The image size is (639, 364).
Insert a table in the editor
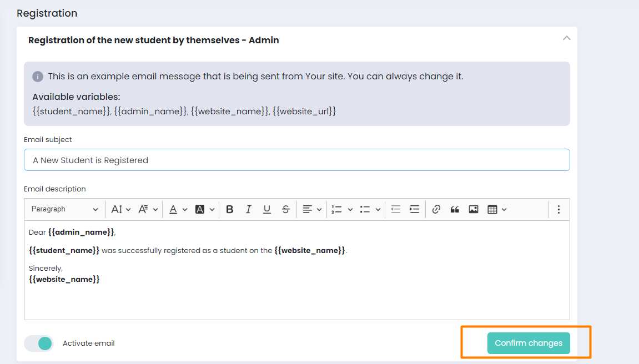coord(492,209)
